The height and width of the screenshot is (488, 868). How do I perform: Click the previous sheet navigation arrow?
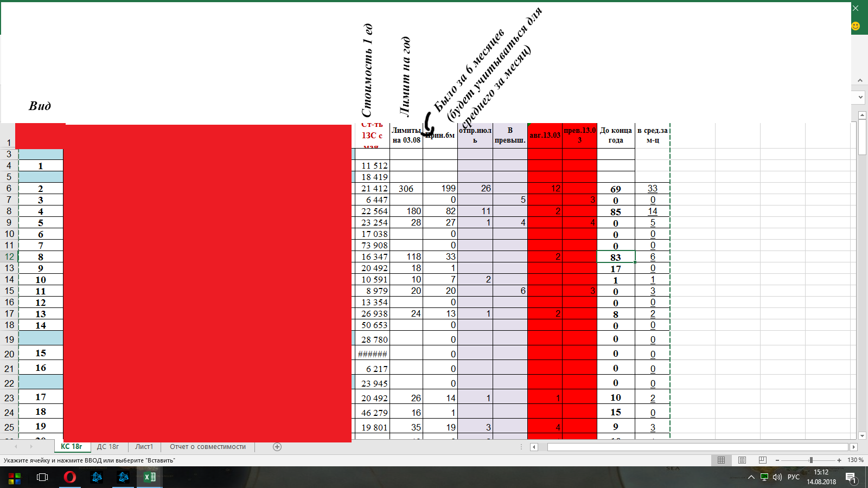(x=16, y=447)
